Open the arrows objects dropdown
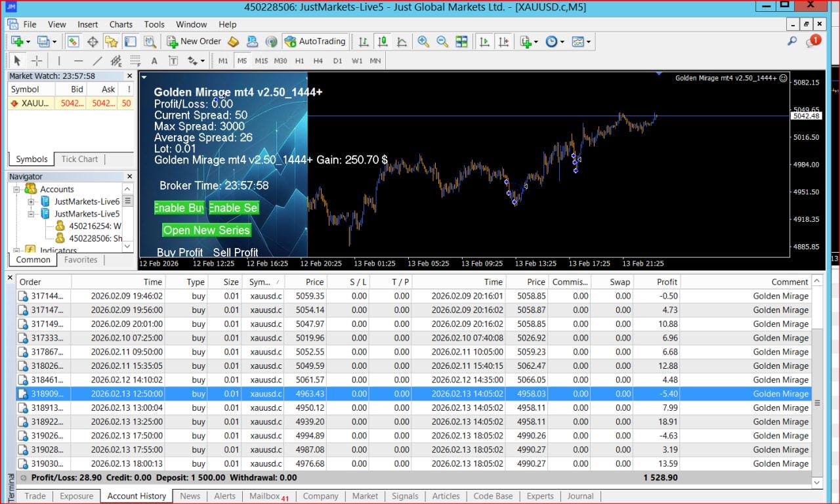 (196, 60)
